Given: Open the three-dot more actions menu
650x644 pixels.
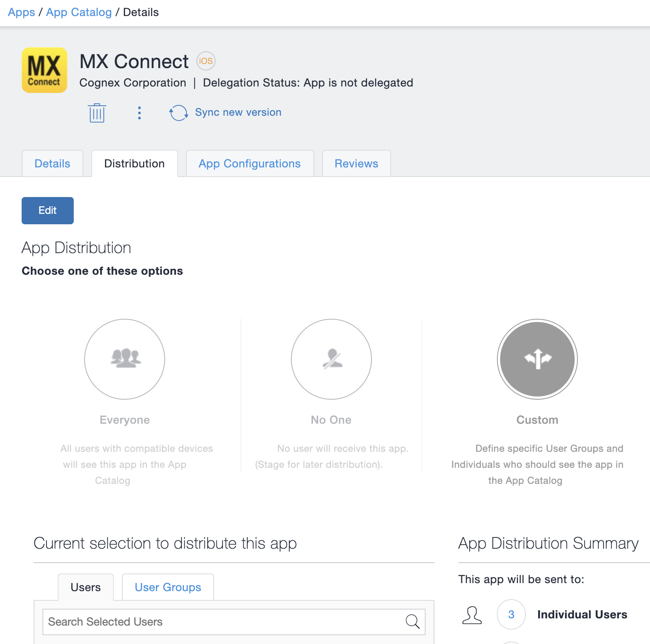Looking at the screenshot, I should [x=139, y=113].
